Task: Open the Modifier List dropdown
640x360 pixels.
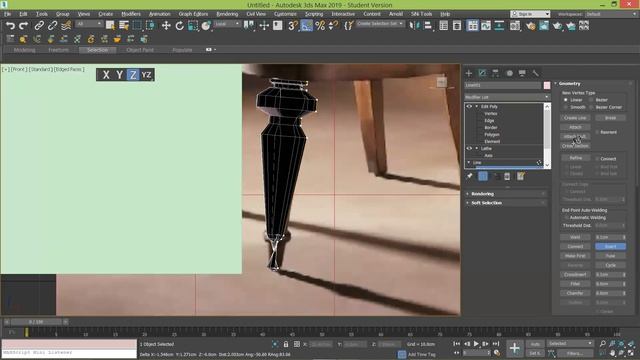Action: (507, 97)
